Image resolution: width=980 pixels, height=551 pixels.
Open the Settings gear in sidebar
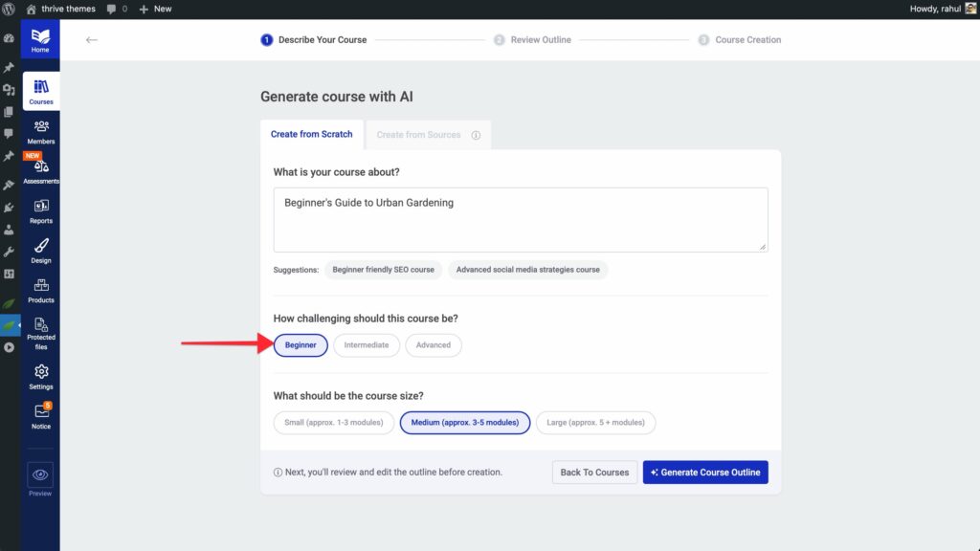[x=41, y=374]
